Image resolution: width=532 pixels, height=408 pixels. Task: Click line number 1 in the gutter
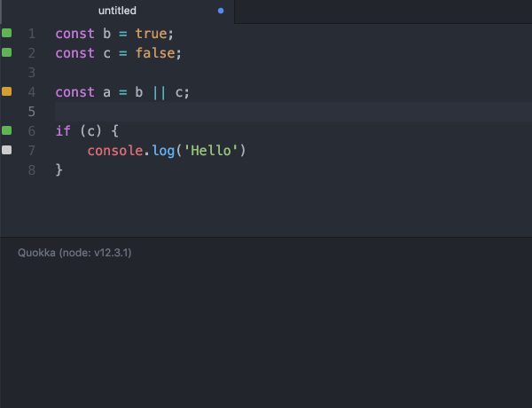click(x=32, y=34)
